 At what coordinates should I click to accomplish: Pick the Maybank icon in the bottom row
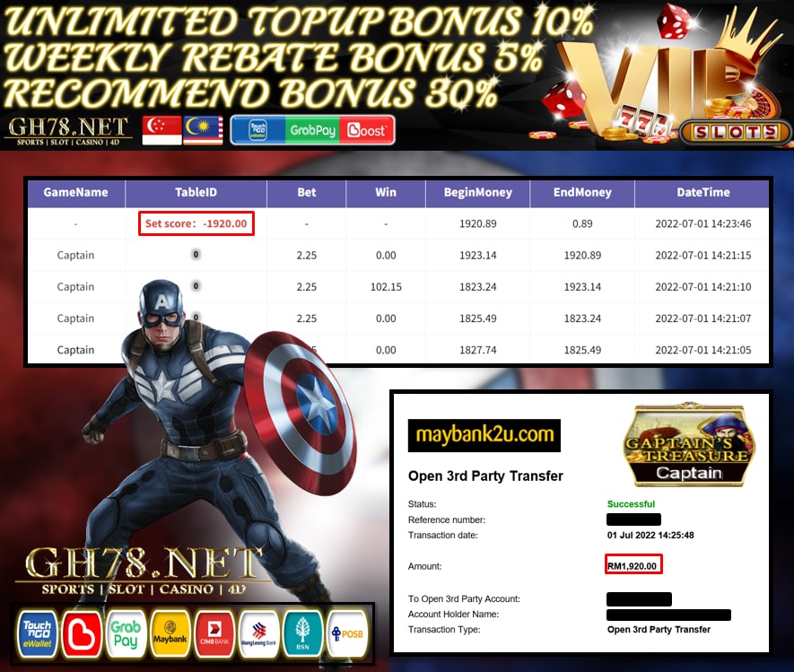[x=170, y=633]
